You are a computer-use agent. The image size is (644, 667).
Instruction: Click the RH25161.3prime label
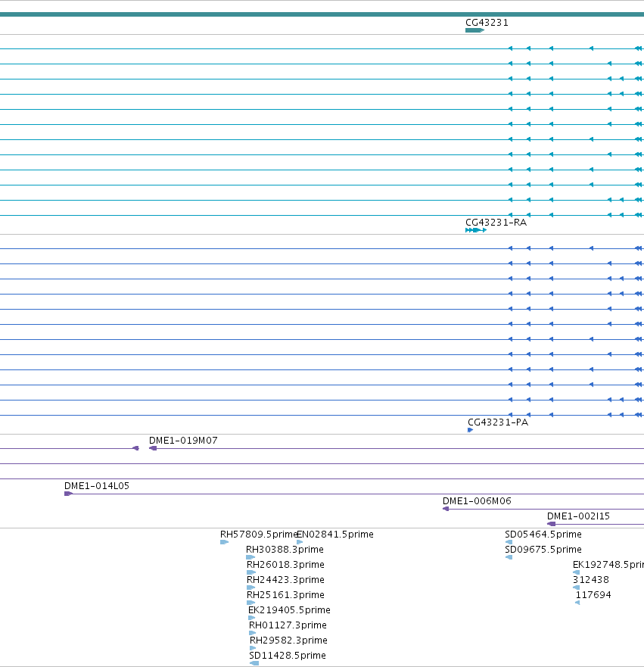point(285,594)
